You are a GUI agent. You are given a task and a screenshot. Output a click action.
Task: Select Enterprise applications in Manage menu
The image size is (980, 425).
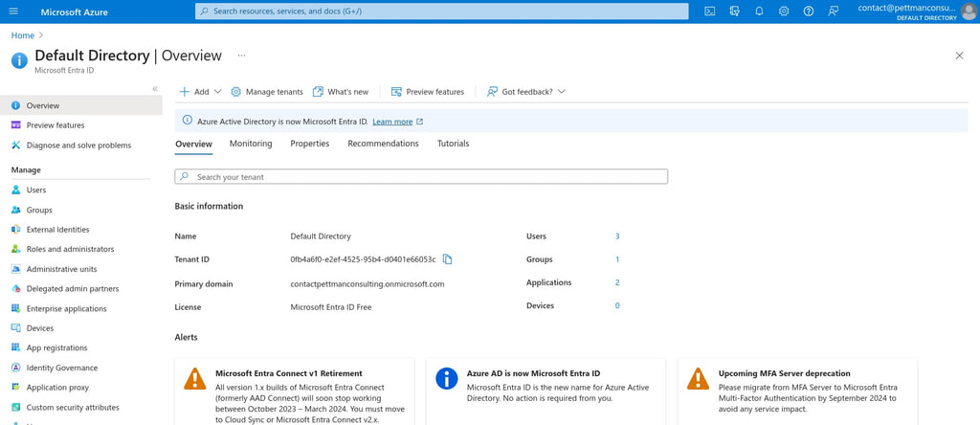tap(66, 309)
